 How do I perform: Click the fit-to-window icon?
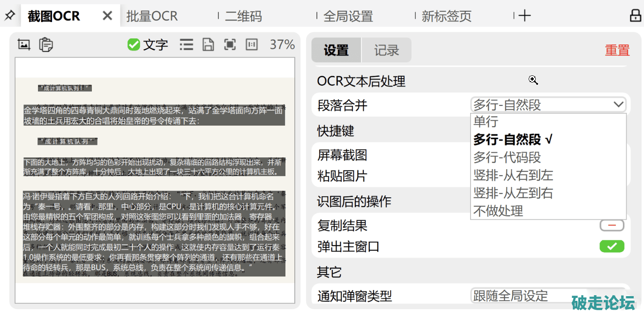[230, 45]
